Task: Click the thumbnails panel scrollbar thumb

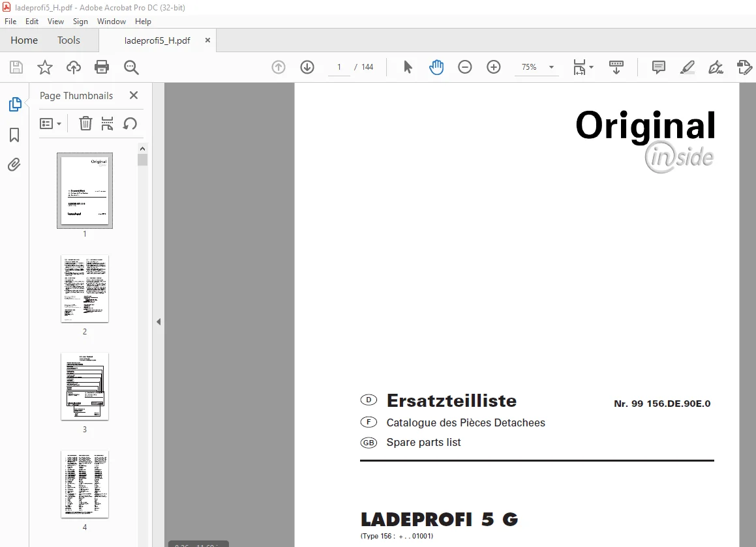Action: [142, 160]
